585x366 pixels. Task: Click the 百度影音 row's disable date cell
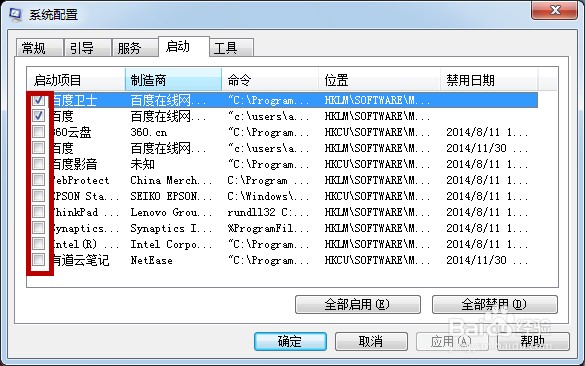tap(487, 164)
